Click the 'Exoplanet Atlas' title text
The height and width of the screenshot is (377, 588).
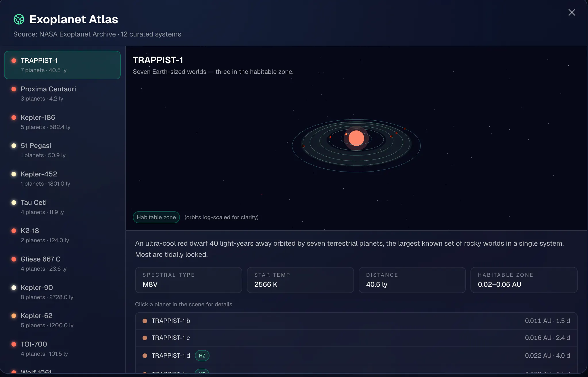pos(74,19)
